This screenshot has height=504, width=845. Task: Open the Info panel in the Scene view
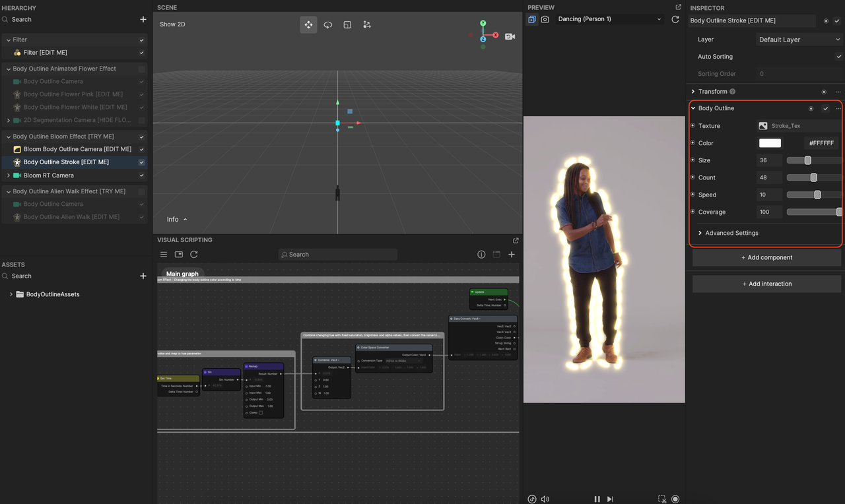tap(174, 219)
